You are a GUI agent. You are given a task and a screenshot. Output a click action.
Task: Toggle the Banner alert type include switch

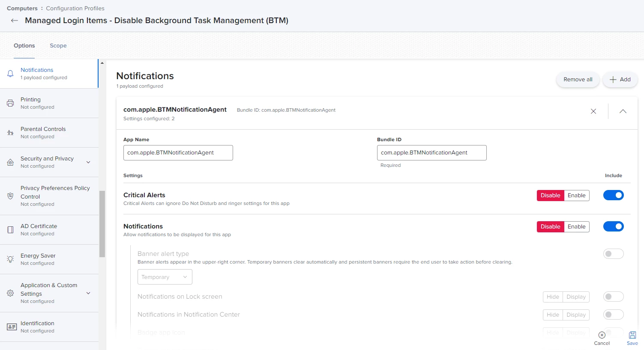pyautogui.click(x=614, y=254)
